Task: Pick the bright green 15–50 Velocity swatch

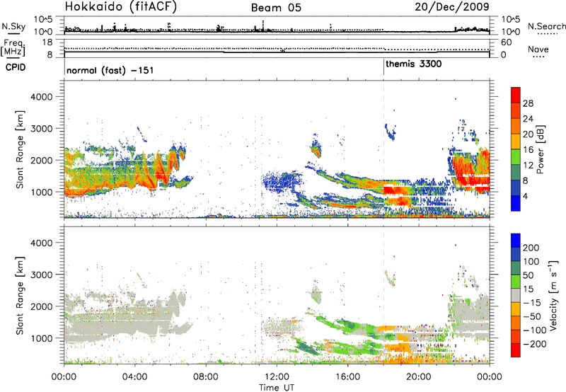Action: pos(516,282)
